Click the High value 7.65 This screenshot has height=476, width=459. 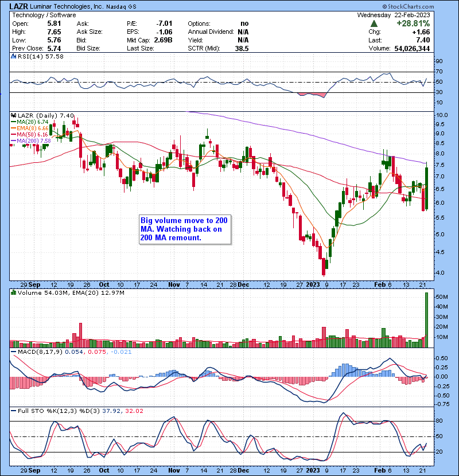pos(54,32)
